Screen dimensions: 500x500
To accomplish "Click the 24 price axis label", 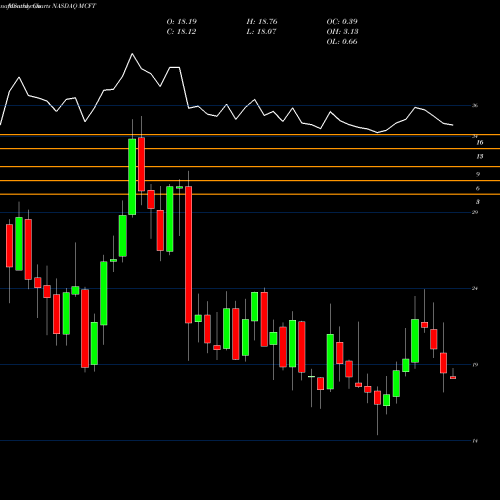I will click(475, 288).
